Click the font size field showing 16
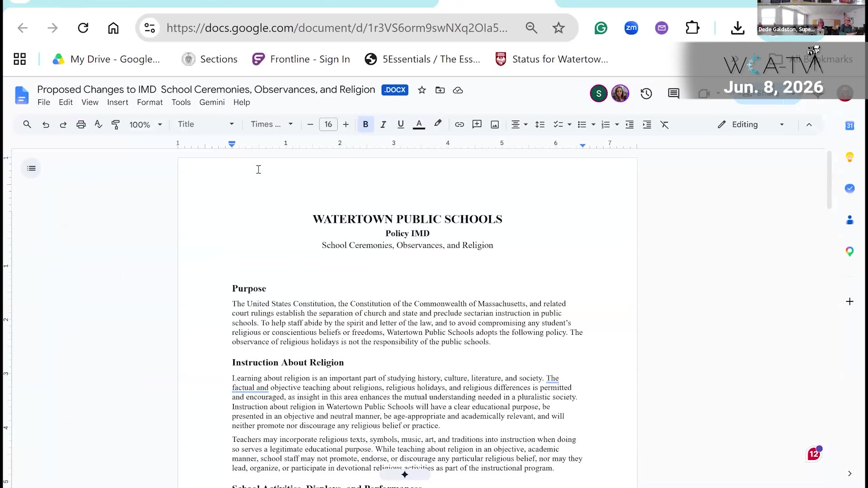This screenshot has width=868, height=488. (x=328, y=124)
